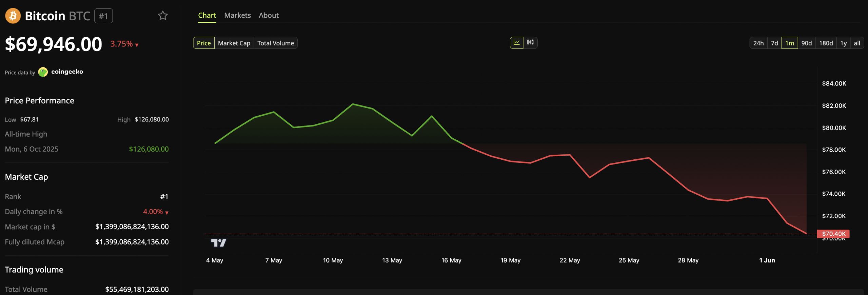Set chart range to 1y
Image resolution: width=868 pixels, height=295 pixels.
coord(844,43)
